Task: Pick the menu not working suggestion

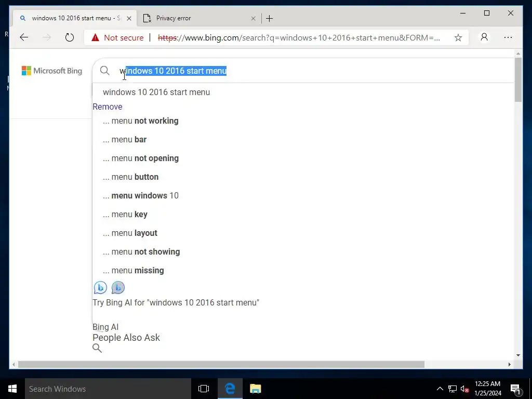Action: click(140, 121)
